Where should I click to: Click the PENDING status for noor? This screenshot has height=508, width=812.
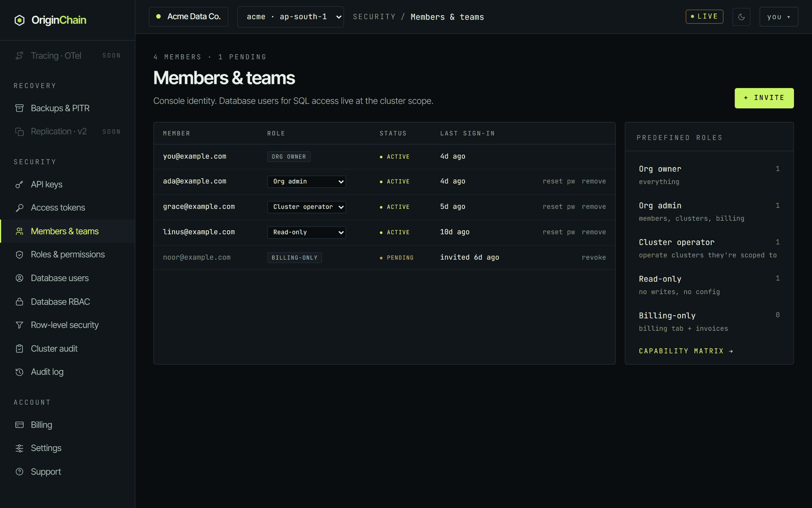pos(397,258)
